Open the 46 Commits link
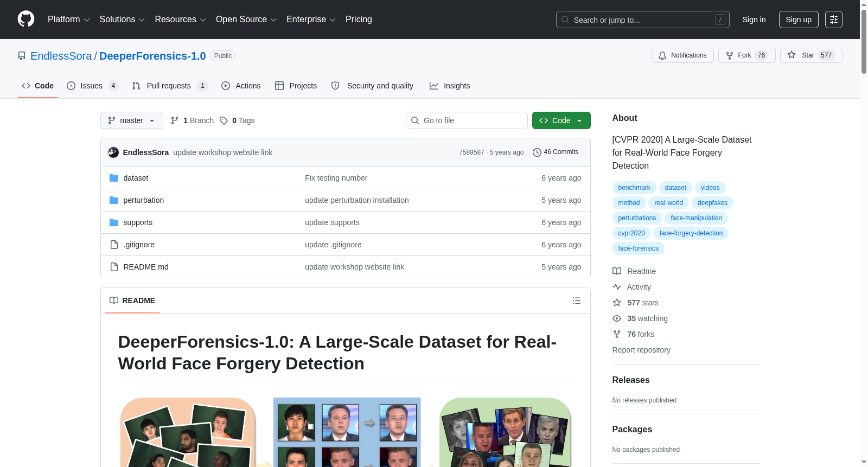The width and height of the screenshot is (868, 467). tap(556, 152)
